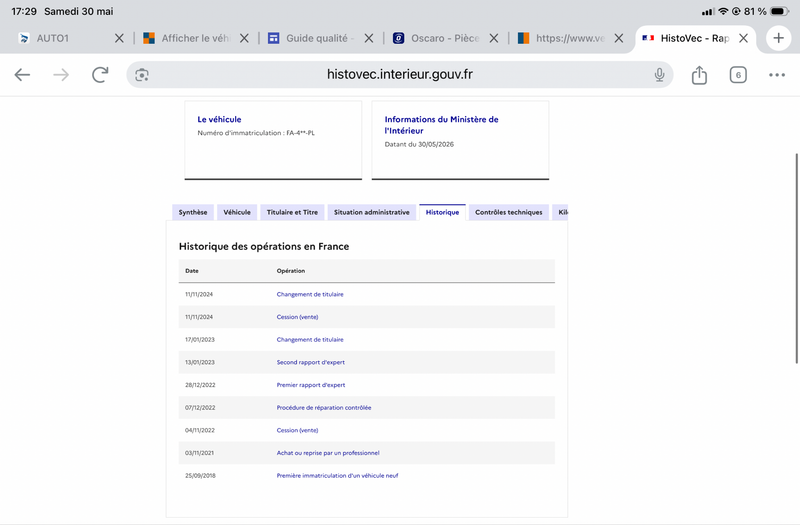Screen dimensions: 800x525
Task: Click Numéro d'immatriculation FA-4**-PL text
Action: [x=256, y=133]
